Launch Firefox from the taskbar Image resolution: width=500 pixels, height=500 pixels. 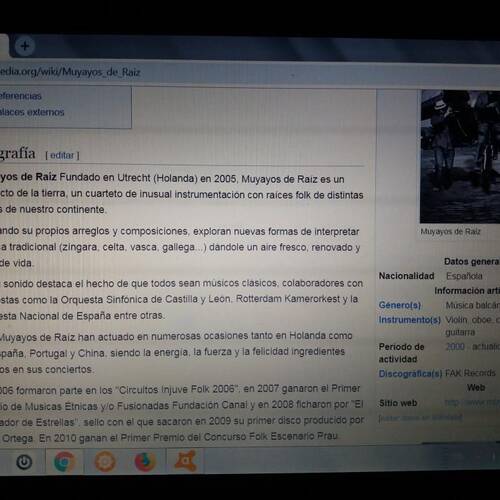tap(145, 462)
